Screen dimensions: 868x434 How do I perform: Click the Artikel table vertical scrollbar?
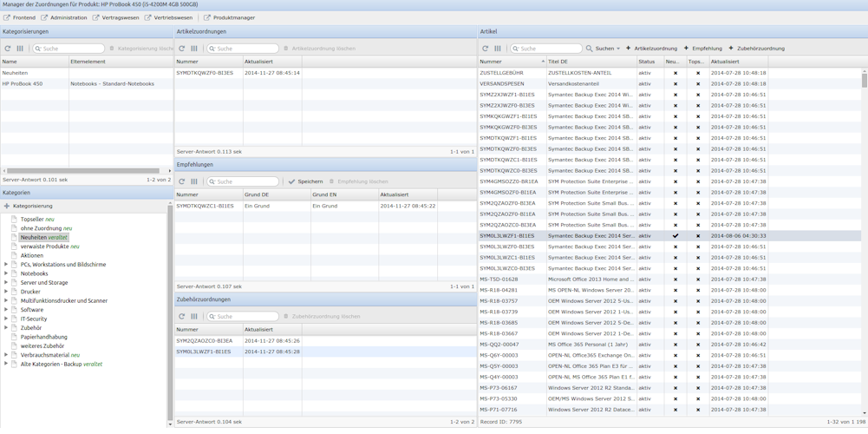click(864, 80)
